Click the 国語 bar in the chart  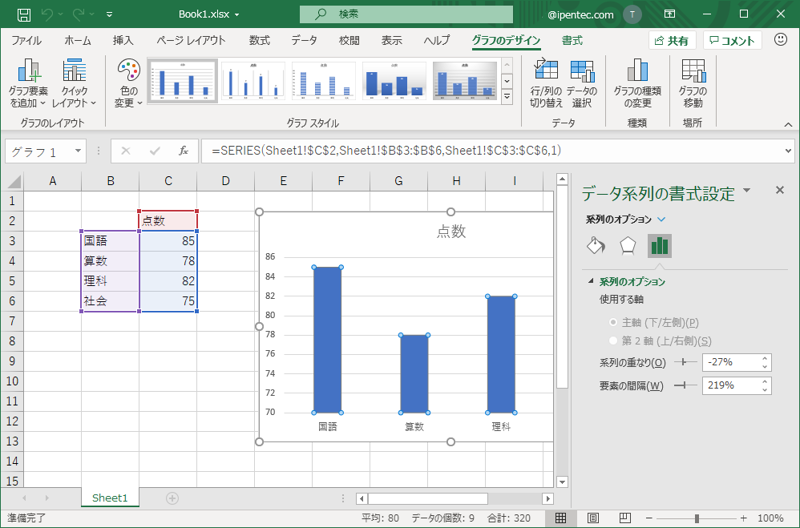328,340
